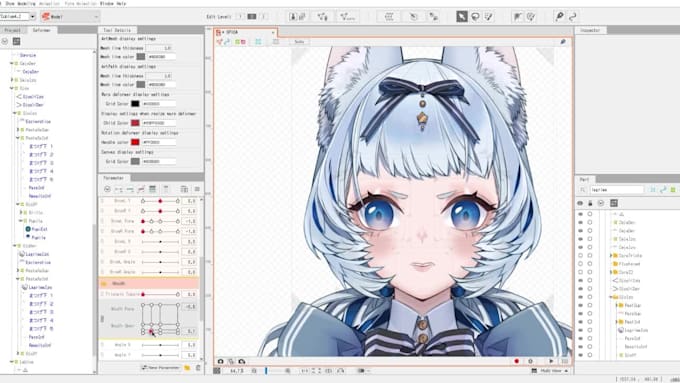Select the Part panel tab
680x383 pixels.
click(585, 179)
